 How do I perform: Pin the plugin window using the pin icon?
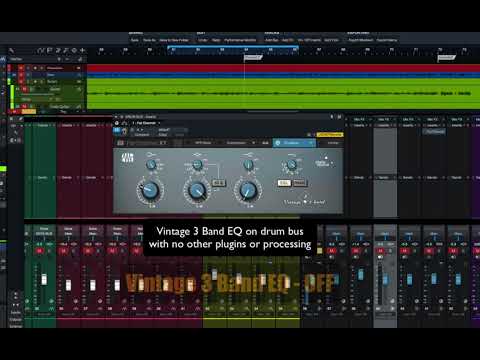point(332,117)
